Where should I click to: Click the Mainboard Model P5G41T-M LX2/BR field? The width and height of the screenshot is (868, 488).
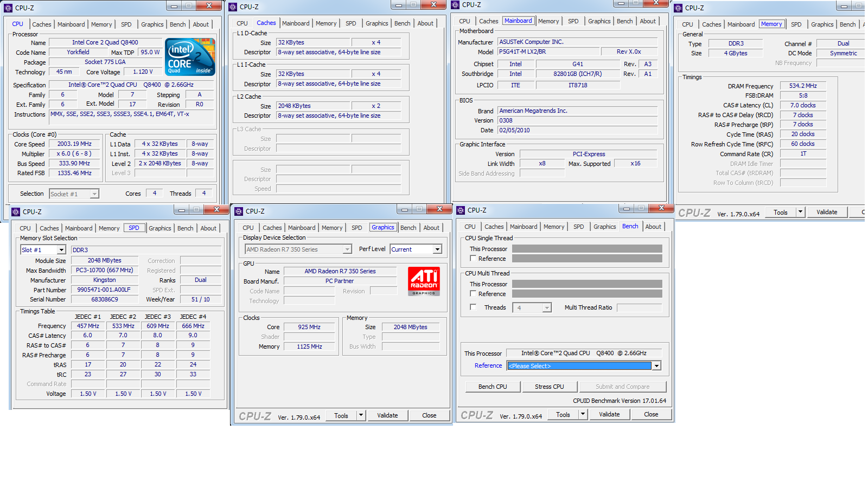(549, 52)
